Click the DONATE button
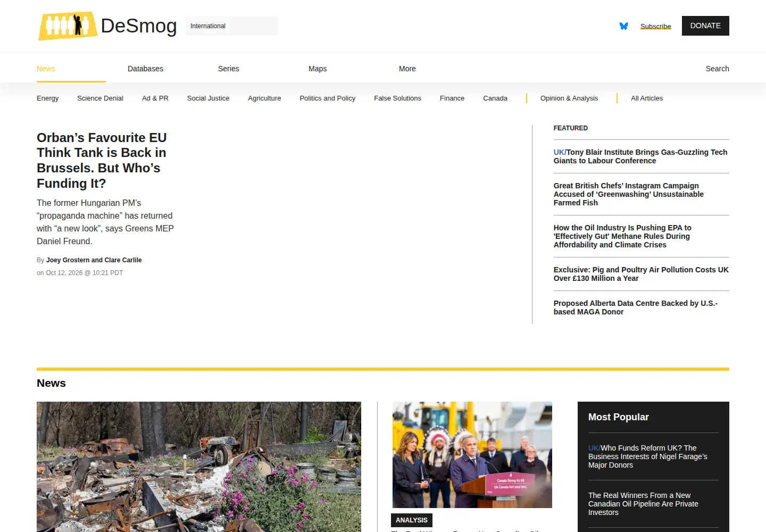This screenshot has height=532, width=766. [x=705, y=26]
